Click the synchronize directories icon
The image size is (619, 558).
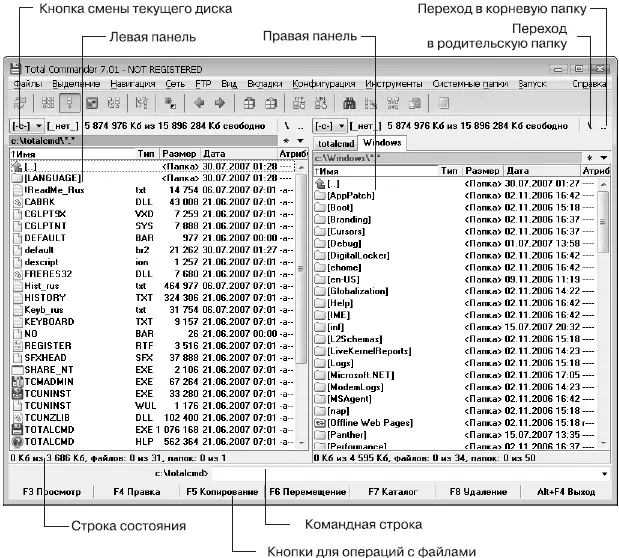point(393,103)
